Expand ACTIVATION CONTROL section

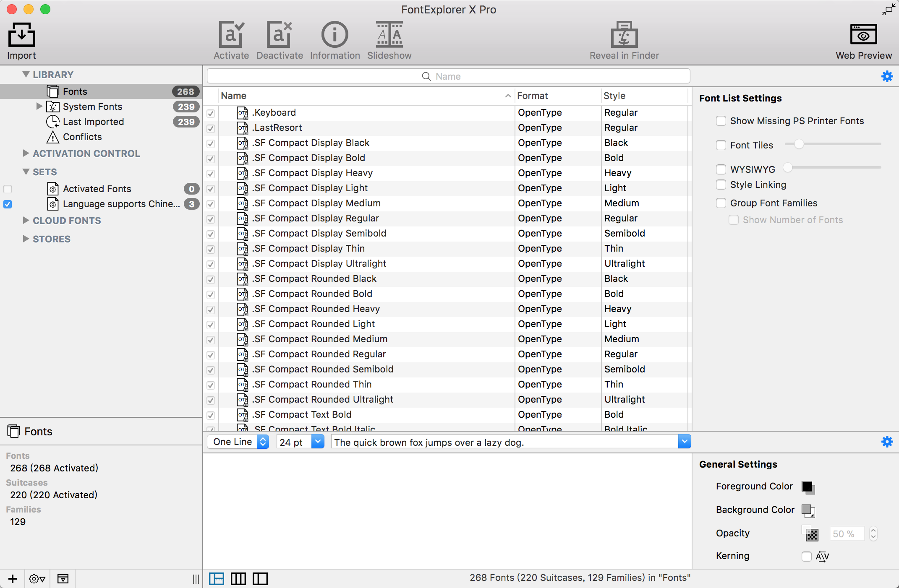(26, 153)
